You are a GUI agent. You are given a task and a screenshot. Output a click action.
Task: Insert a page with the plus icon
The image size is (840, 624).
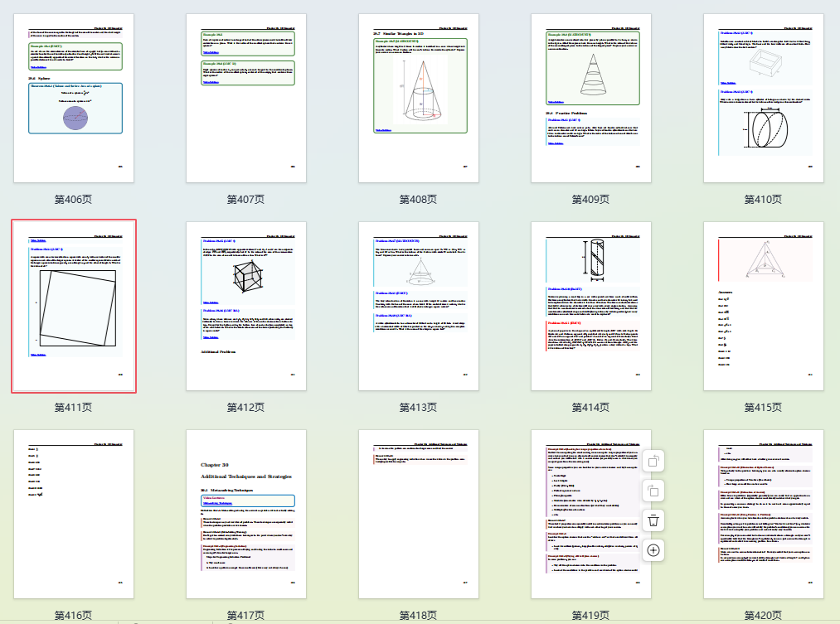click(x=653, y=550)
